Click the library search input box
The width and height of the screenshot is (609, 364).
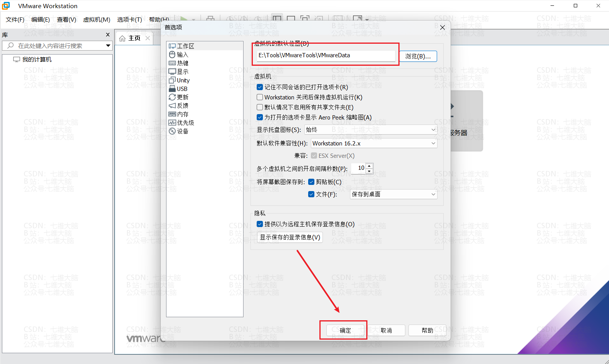[x=57, y=46]
